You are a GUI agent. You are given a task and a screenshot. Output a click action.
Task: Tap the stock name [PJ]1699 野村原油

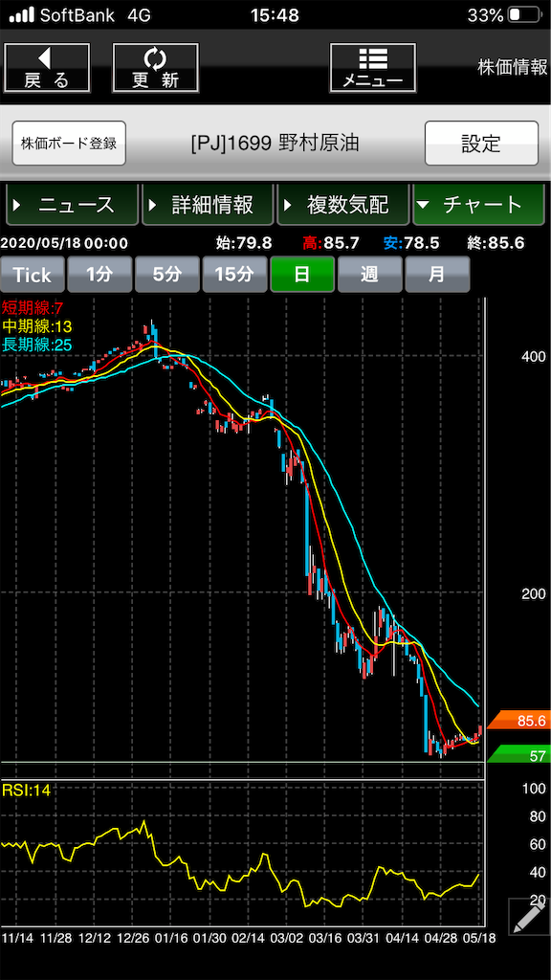click(275, 144)
